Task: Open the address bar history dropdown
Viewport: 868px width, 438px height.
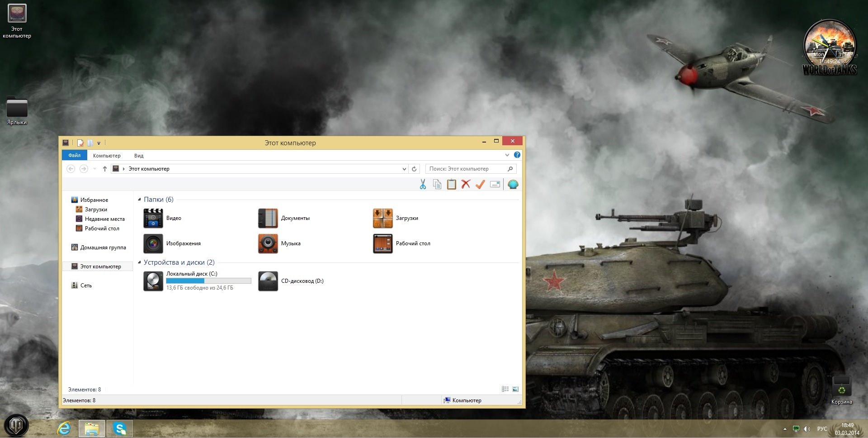Action: (404, 169)
